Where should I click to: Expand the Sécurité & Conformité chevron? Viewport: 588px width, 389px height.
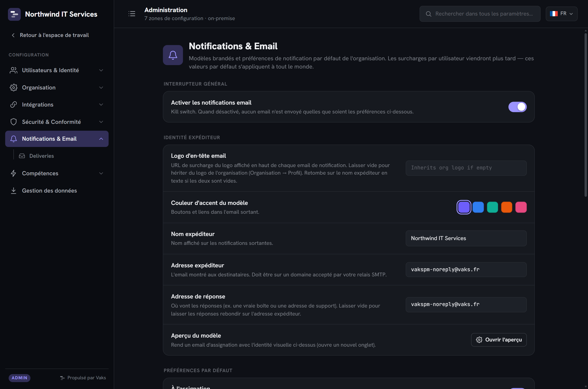point(101,122)
